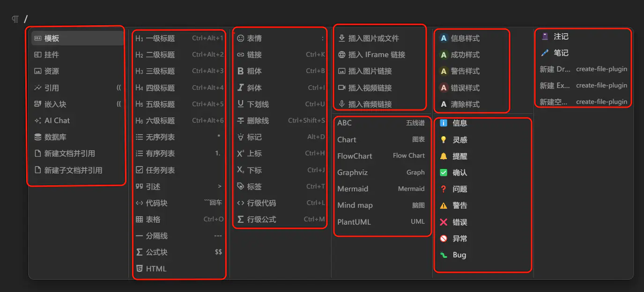Click the green check confirm icon

444,173
